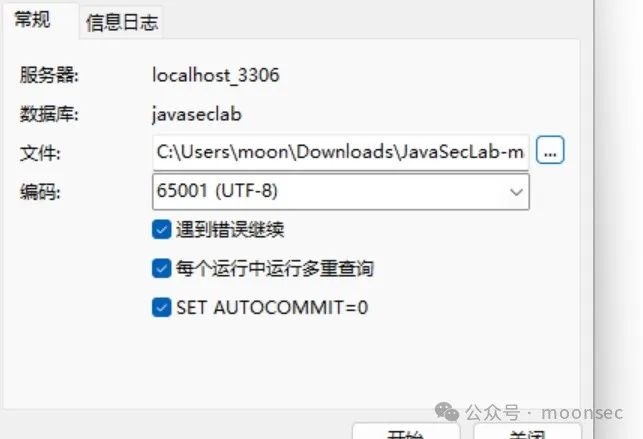Image resolution: width=643 pixels, height=439 pixels.
Task: Click the ellipsis browse file button
Action: [x=550, y=150]
